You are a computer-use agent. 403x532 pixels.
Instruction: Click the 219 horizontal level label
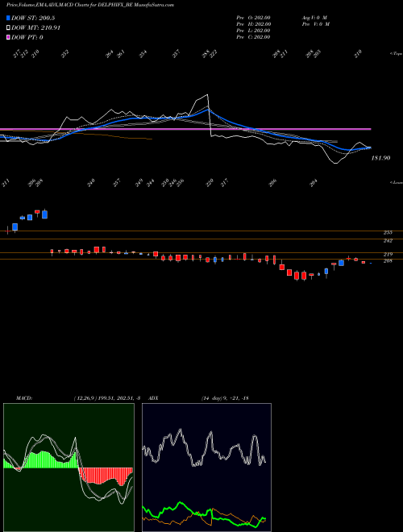(388, 254)
